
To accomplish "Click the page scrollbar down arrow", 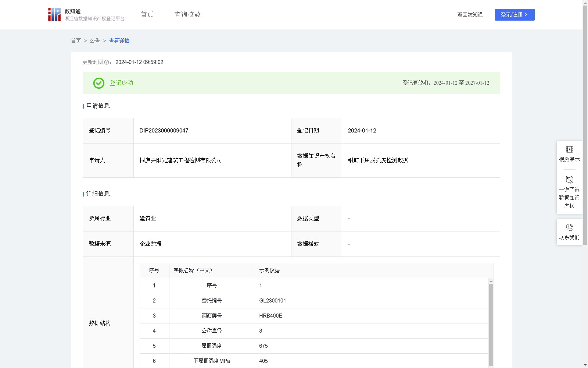I will pos(585,365).
